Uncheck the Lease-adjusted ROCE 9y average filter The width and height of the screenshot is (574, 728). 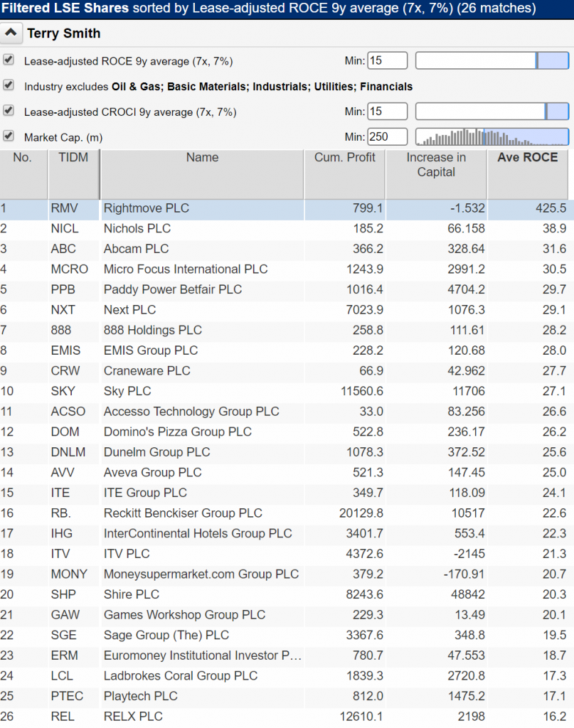pyautogui.click(x=9, y=60)
